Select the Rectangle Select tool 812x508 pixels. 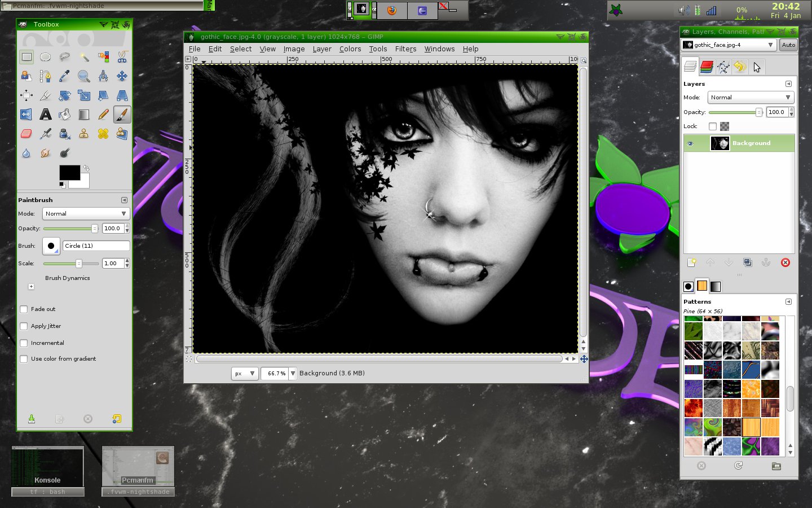point(27,57)
